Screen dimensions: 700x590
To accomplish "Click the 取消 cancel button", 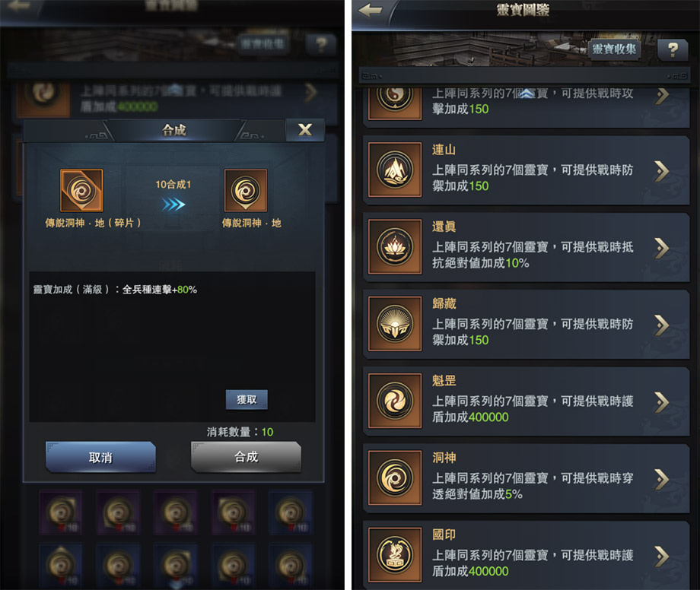I will tap(100, 457).
